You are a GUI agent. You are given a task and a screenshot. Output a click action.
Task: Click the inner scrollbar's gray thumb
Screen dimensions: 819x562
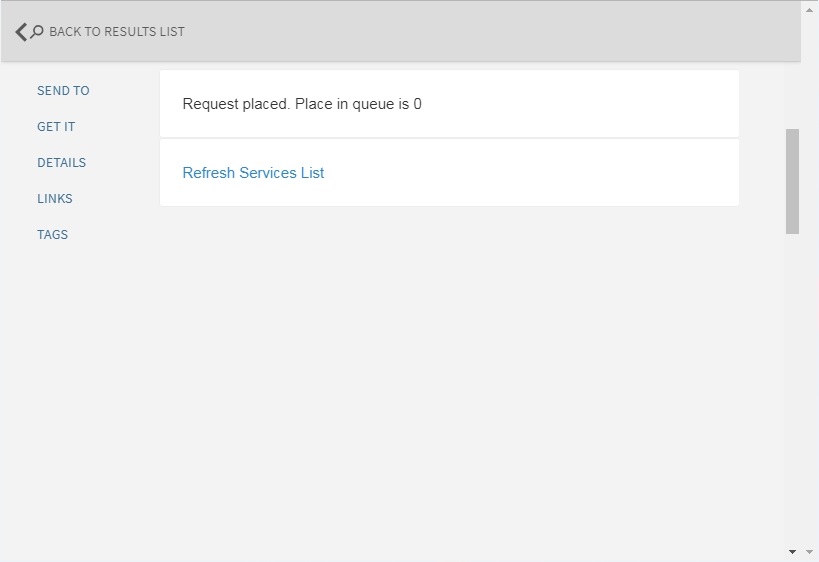tap(792, 180)
